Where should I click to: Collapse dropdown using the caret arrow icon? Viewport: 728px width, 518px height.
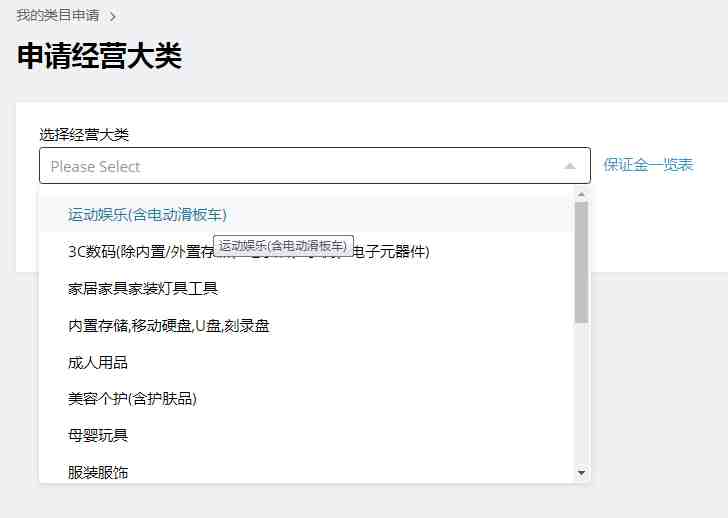click(x=570, y=166)
